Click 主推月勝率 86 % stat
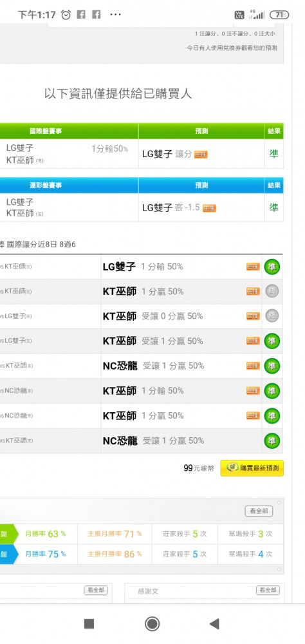The image size is (305, 644). pos(115,554)
